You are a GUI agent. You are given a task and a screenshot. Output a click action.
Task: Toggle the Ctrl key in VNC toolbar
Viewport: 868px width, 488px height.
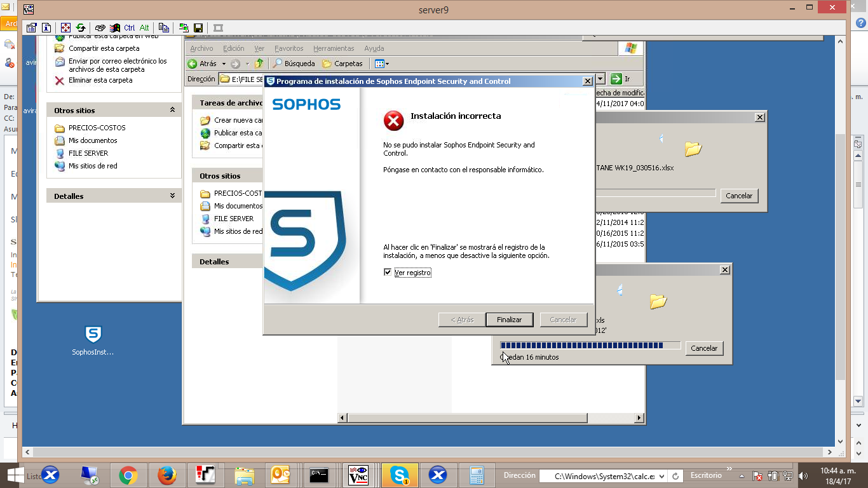[130, 27]
